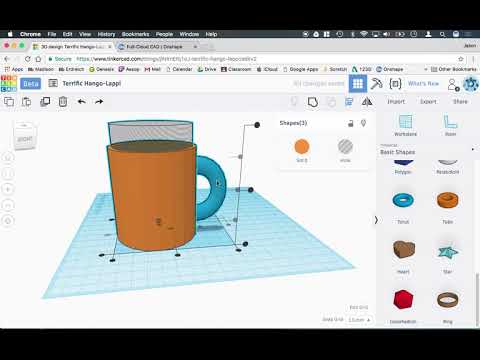Click the Flip mirror icon
Image resolution: width=480 pixels, height=360 pixels.
[367, 102]
